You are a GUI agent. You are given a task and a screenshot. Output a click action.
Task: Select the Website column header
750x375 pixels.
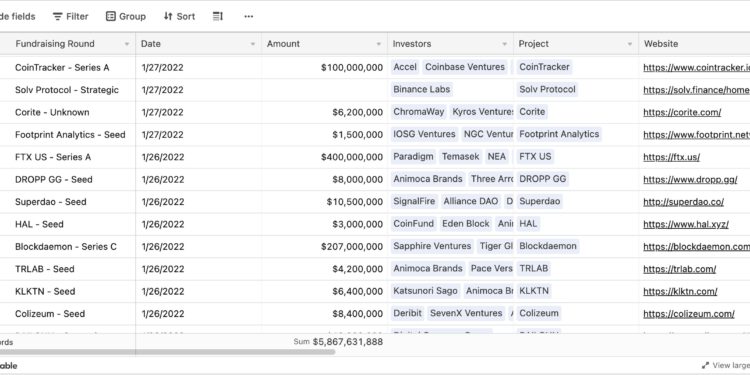click(x=695, y=44)
